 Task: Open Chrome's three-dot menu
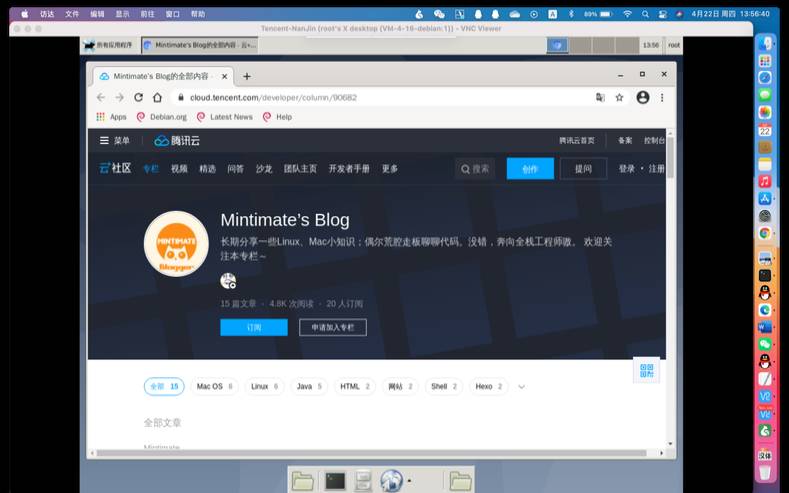click(x=662, y=98)
